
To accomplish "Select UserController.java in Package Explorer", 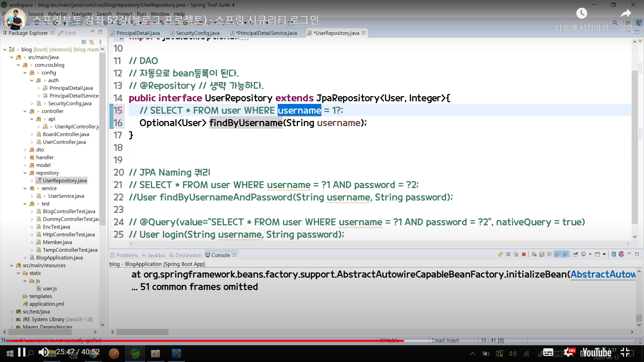I will [x=64, y=142].
